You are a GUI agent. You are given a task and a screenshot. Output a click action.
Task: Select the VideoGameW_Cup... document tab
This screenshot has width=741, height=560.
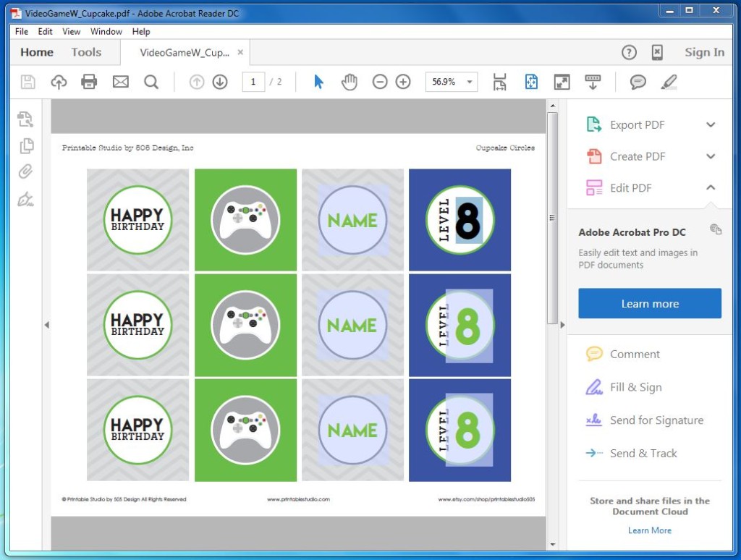(185, 53)
